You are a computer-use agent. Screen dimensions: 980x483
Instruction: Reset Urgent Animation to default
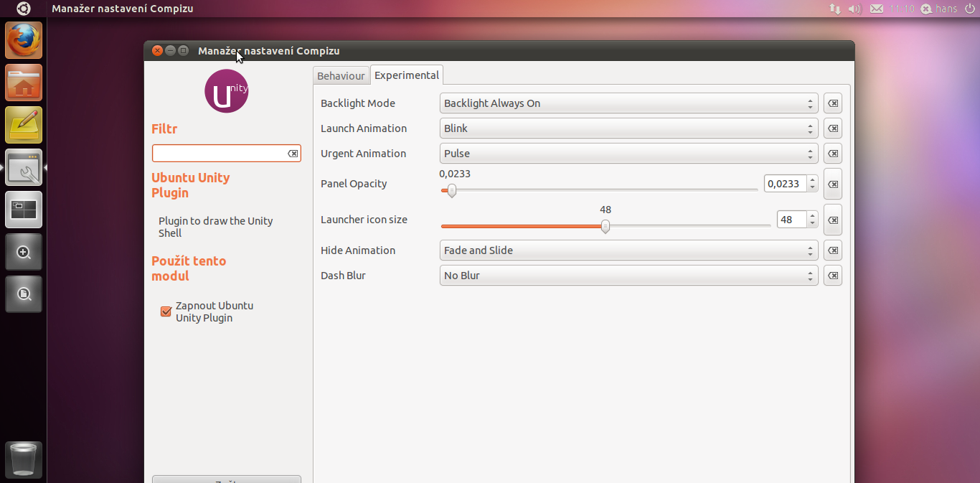pyautogui.click(x=833, y=154)
